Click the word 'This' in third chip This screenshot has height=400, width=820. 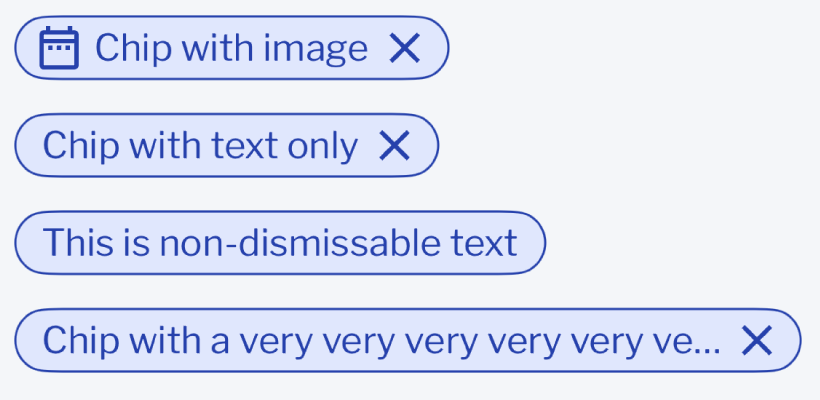click(x=78, y=243)
